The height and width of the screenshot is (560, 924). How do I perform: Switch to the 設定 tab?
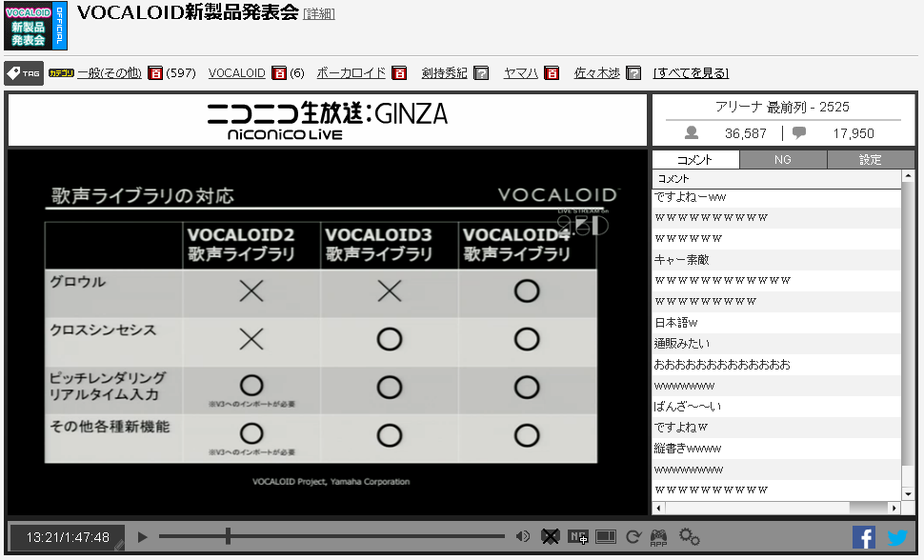tap(871, 159)
